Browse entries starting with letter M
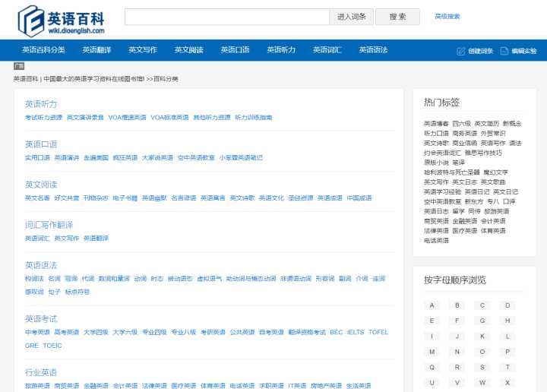 [x=432, y=352]
